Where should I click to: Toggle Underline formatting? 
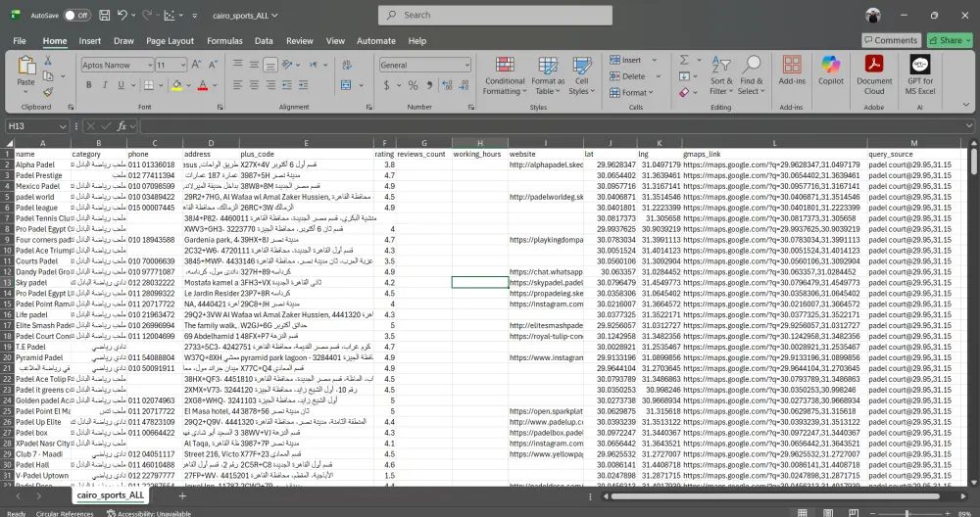[x=121, y=85]
